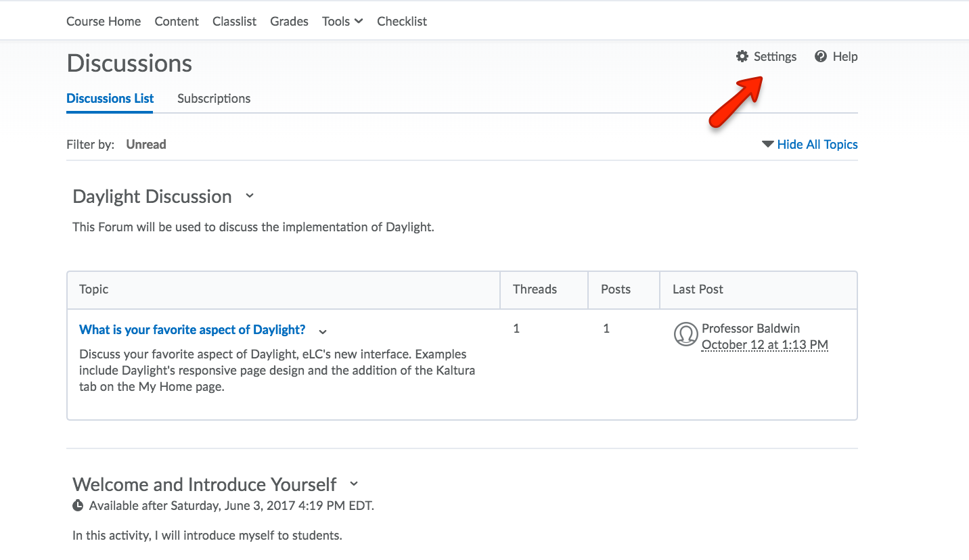
Task: Click the Help question mark icon
Action: pos(821,56)
